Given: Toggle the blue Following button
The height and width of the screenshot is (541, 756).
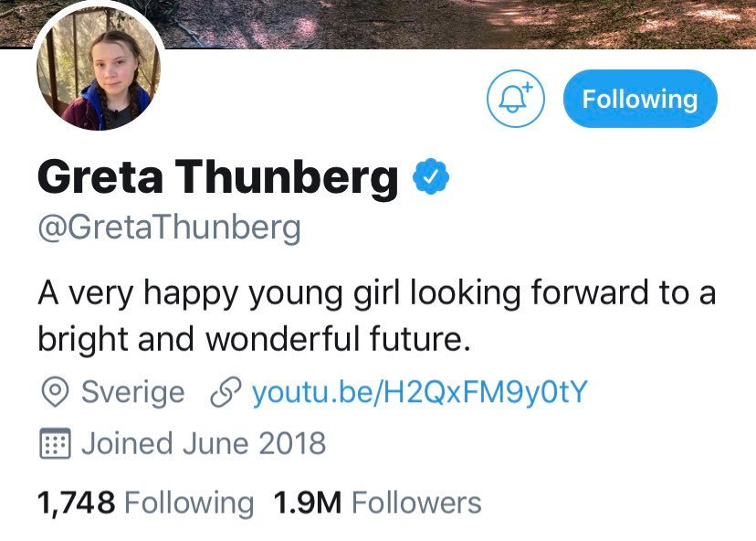Looking at the screenshot, I should pos(639,100).
